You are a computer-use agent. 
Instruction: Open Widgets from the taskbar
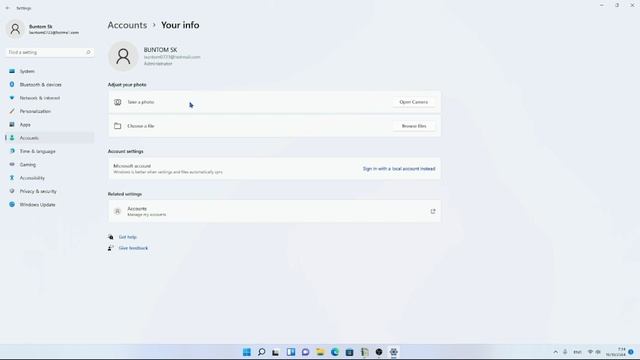pyautogui.click(x=291, y=352)
